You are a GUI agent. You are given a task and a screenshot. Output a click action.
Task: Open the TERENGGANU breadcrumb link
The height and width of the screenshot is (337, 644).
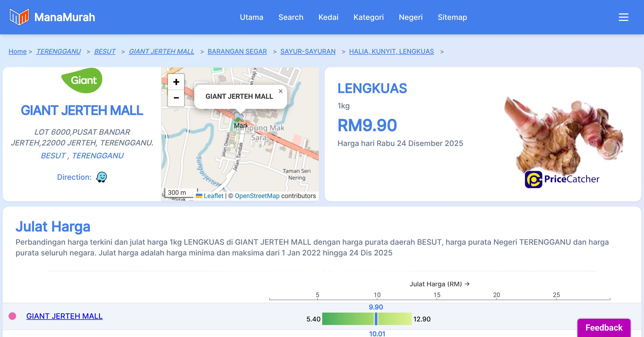58,51
